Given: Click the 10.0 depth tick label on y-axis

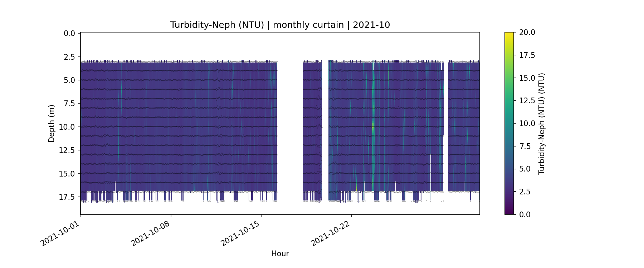Looking at the screenshot, I should coord(67,127).
